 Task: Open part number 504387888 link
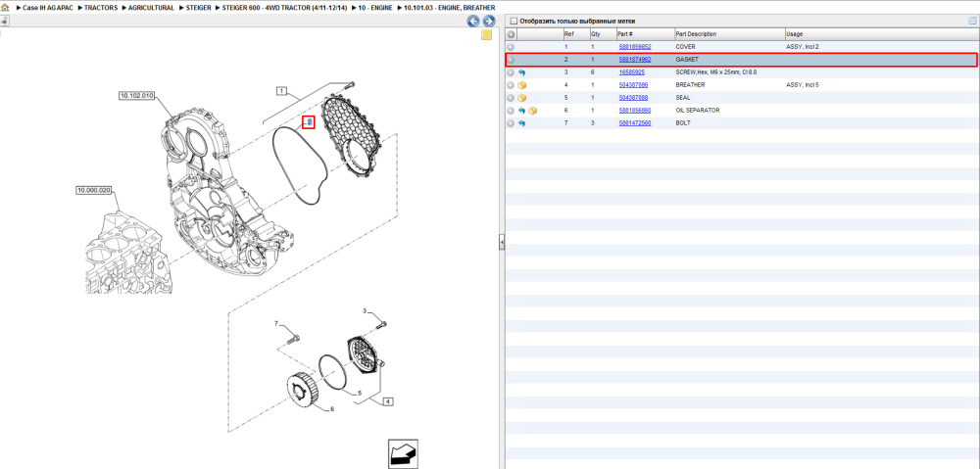tap(633, 98)
